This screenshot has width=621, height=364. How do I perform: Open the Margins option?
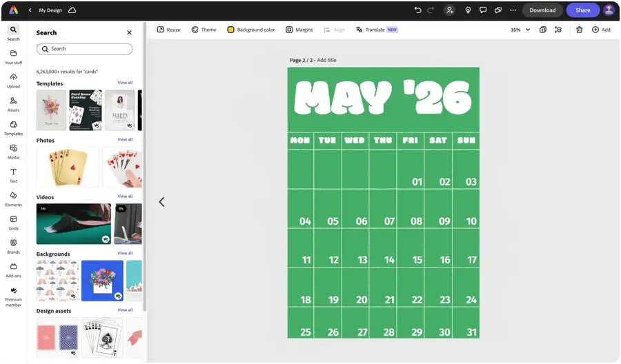pos(299,30)
